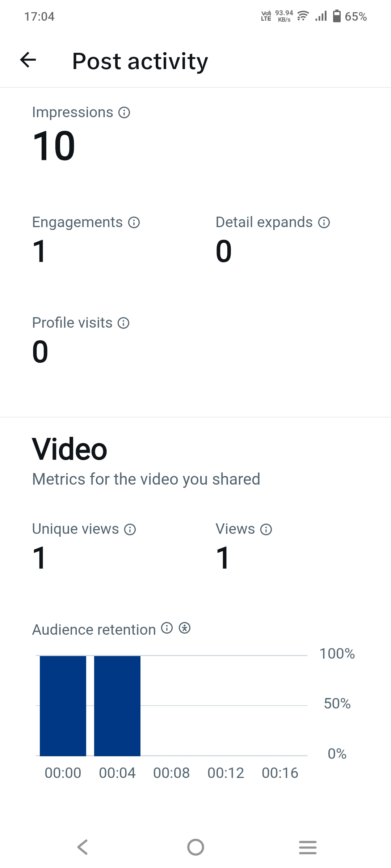
Task: Open the Audience retention info icon
Action: click(x=167, y=628)
